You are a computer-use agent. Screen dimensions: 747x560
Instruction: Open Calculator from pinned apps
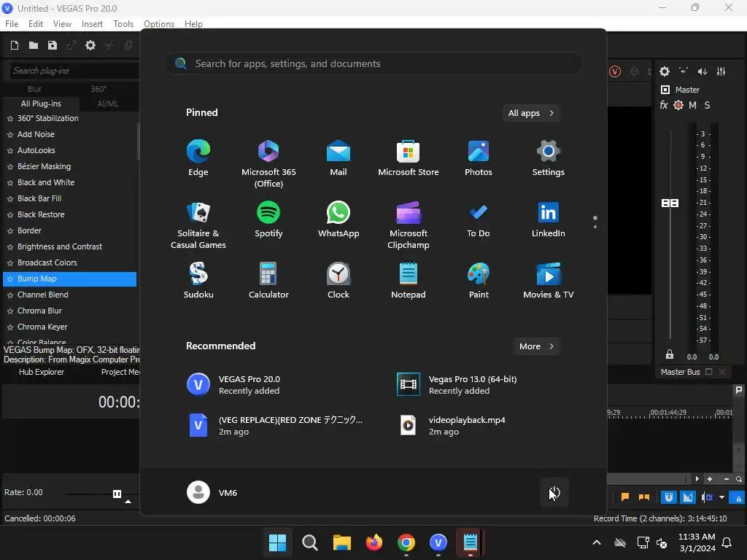click(x=268, y=281)
